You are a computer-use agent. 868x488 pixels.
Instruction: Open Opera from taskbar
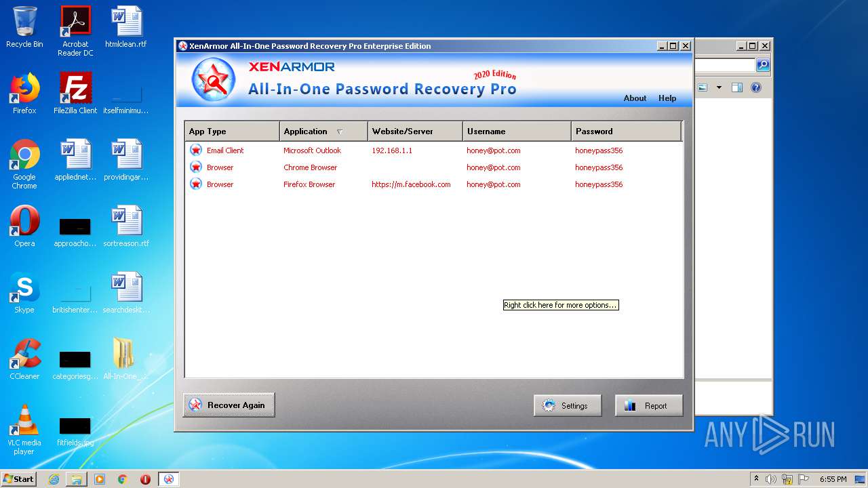point(145,479)
